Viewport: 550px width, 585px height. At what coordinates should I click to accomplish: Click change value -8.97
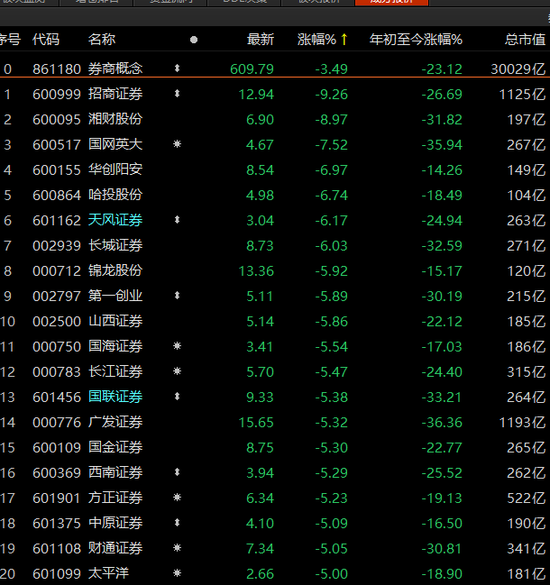point(331,120)
